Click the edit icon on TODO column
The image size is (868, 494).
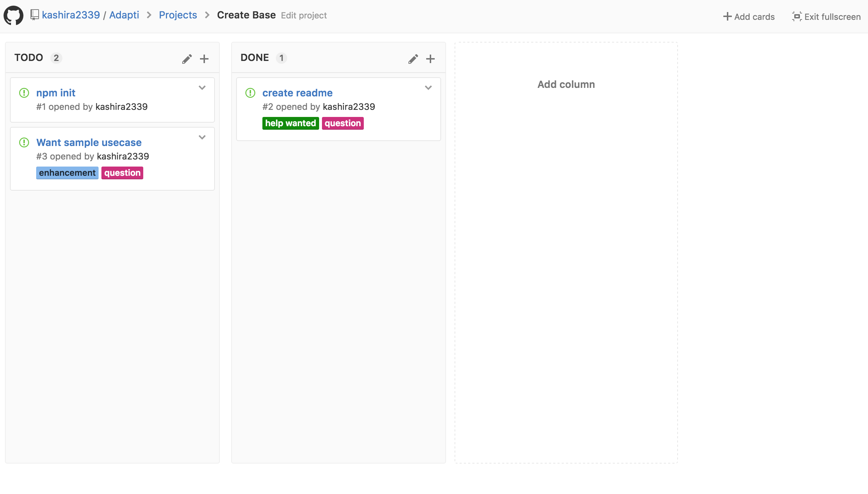(187, 58)
